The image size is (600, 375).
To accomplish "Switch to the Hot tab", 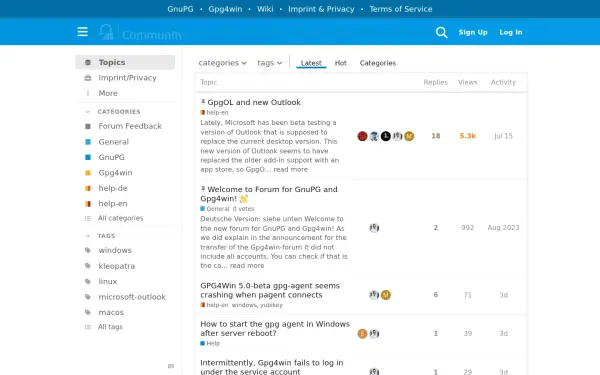I will [x=341, y=63].
